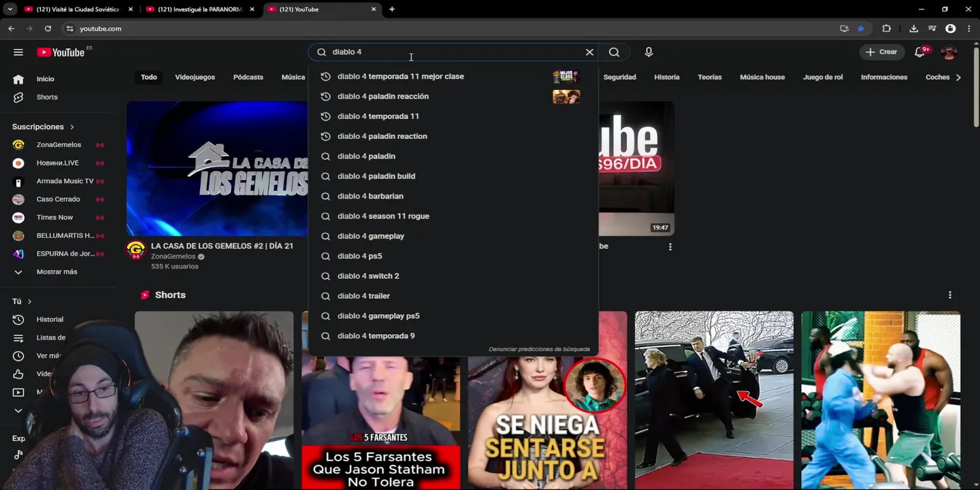Choose suggestion diablo 4 temporada 11 mejor clase
This screenshot has height=490, width=980.
tap(453, 76)
